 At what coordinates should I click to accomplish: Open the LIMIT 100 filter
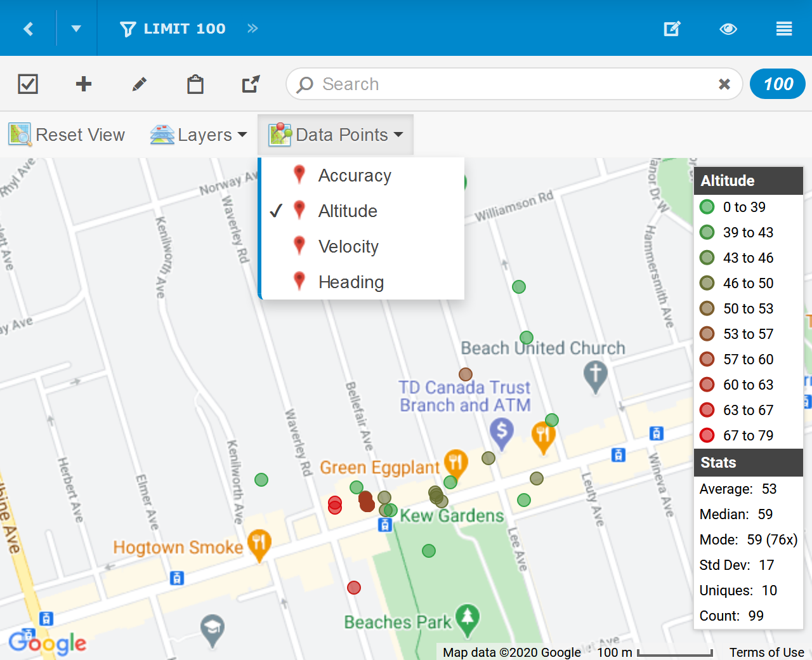coord(173,29)
